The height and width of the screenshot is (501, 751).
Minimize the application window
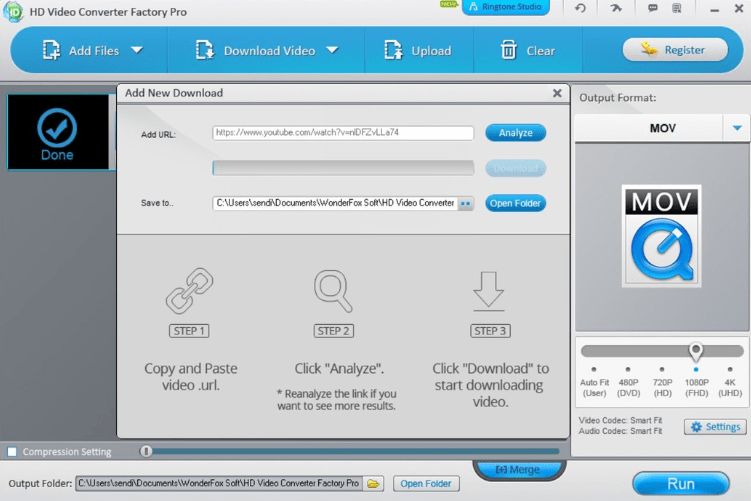pos(715,9)
